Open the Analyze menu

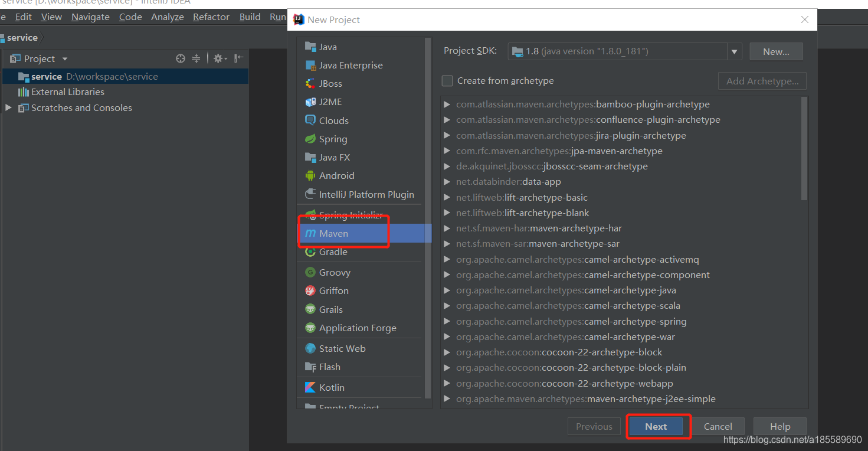(x=168, y=17)
